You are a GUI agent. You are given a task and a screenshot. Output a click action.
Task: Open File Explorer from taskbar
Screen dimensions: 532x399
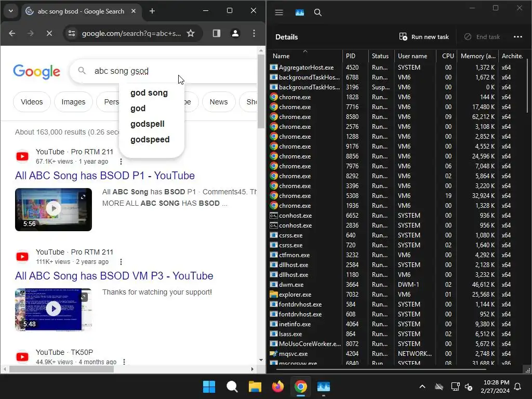(x=255, y=387)
